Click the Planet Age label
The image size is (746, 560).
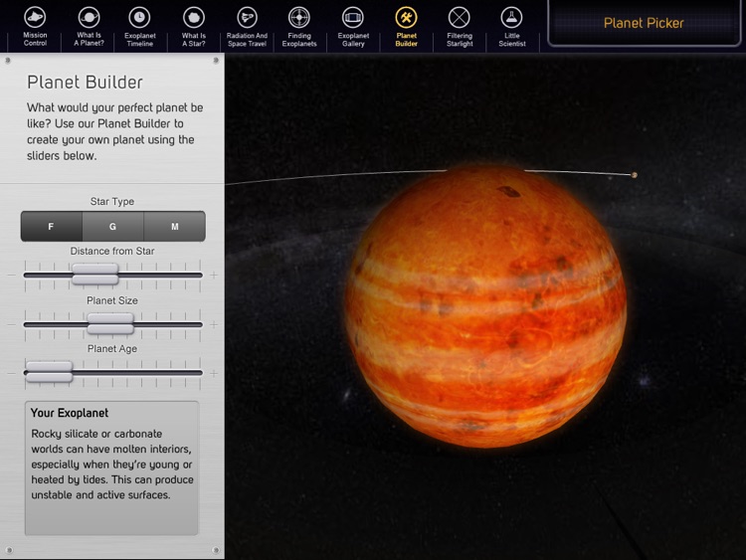point(112,349)
